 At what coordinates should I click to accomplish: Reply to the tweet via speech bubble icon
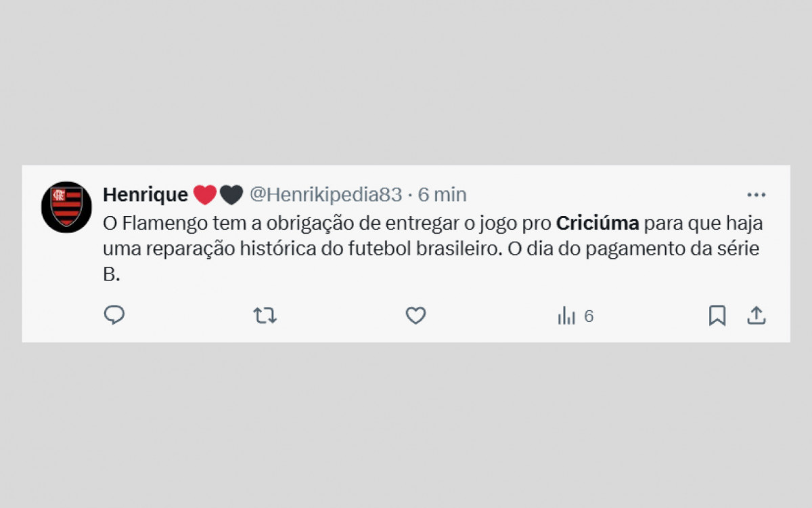(115, 316)
